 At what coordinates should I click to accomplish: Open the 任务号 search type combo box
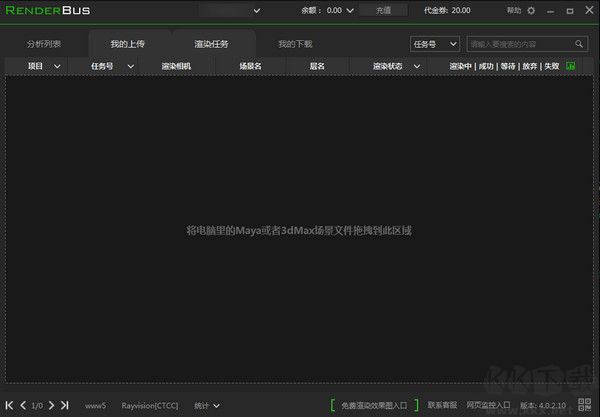tap(435, 44)
